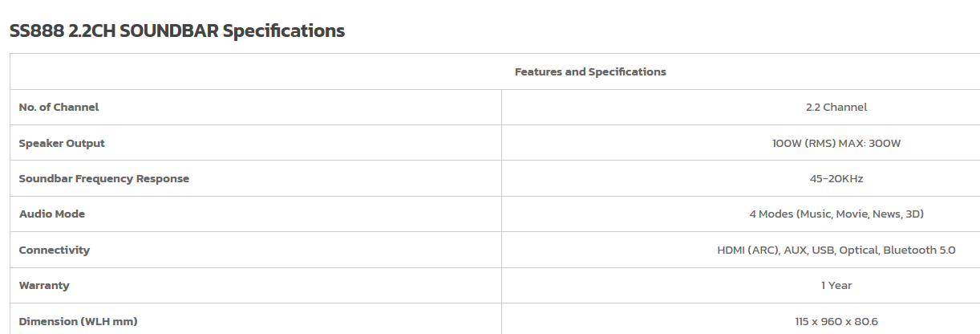Click the word Optical in connectivity
The image size is (980, 334).
tap(859, 250)
